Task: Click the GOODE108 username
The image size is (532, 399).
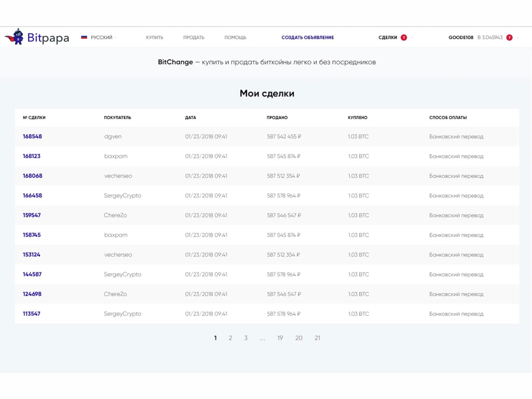Action: tap(461, 37)
